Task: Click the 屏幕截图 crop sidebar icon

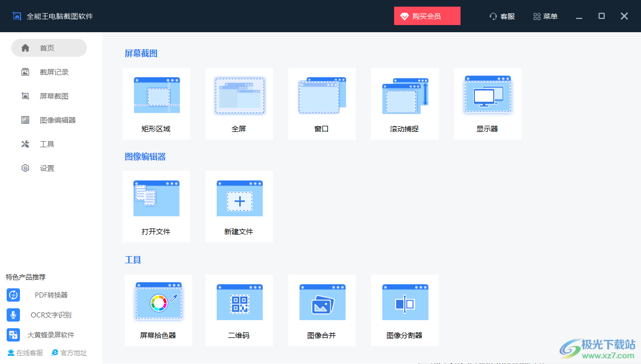Action: tap(25, 96)
